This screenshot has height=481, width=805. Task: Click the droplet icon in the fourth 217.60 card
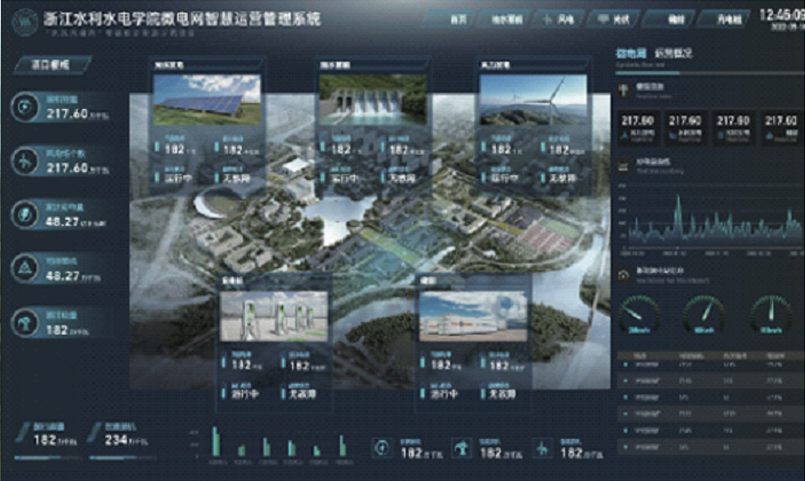(x=769, y=136)
